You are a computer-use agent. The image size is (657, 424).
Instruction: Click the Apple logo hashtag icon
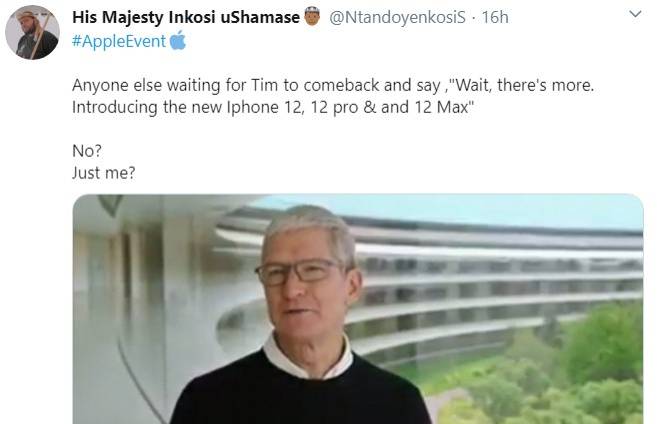point(178,41)
